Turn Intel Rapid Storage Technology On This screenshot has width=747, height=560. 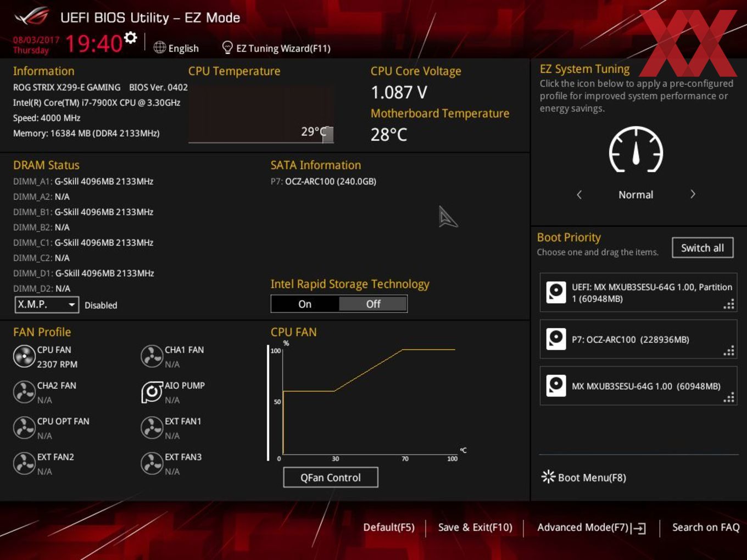point(305,304)
